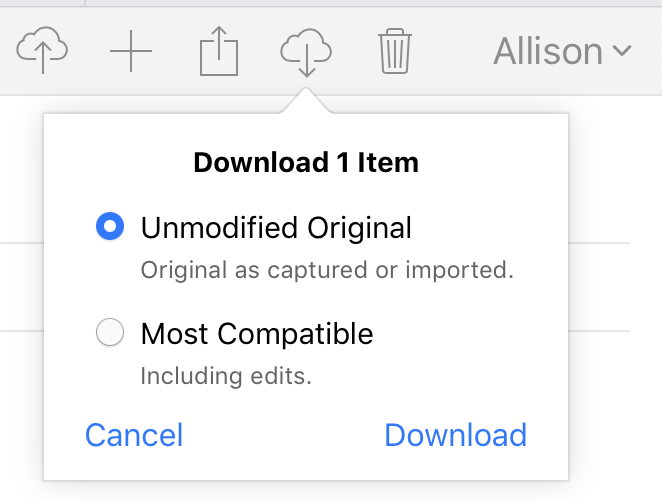Image resolution: width=662 pixels, height=500 pixels.
Task: Cancel the download popover
Action: pos(134,435)
